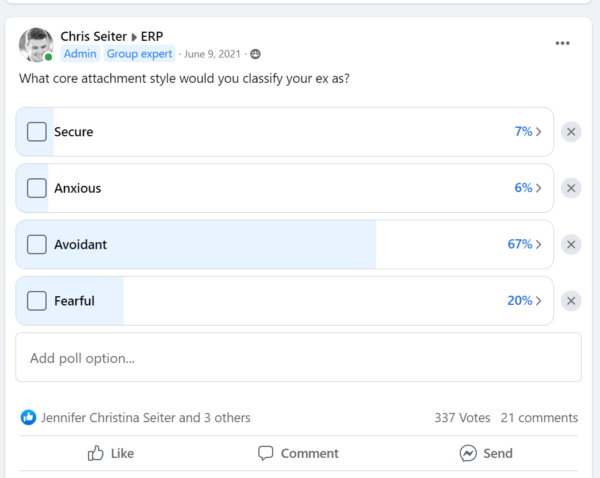
Task: Remove the Fearful poll option
Action: [x=571, y=301]
